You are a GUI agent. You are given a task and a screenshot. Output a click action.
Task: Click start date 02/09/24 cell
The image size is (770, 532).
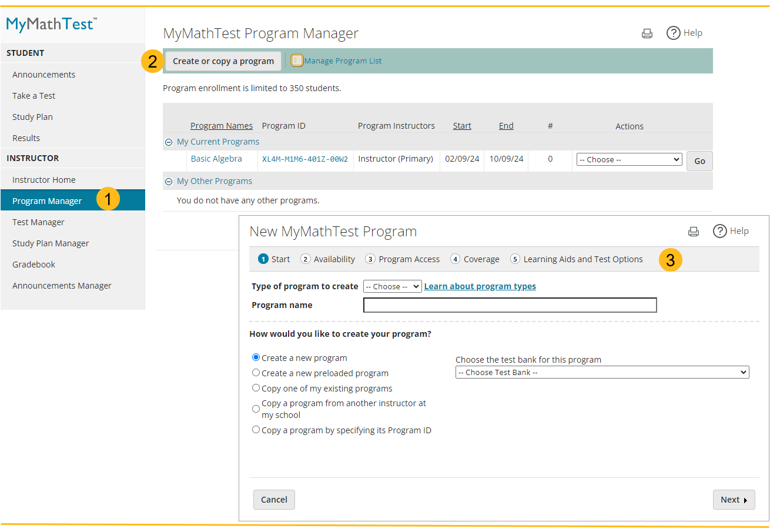pyautogui.click(x=462, y=159)
